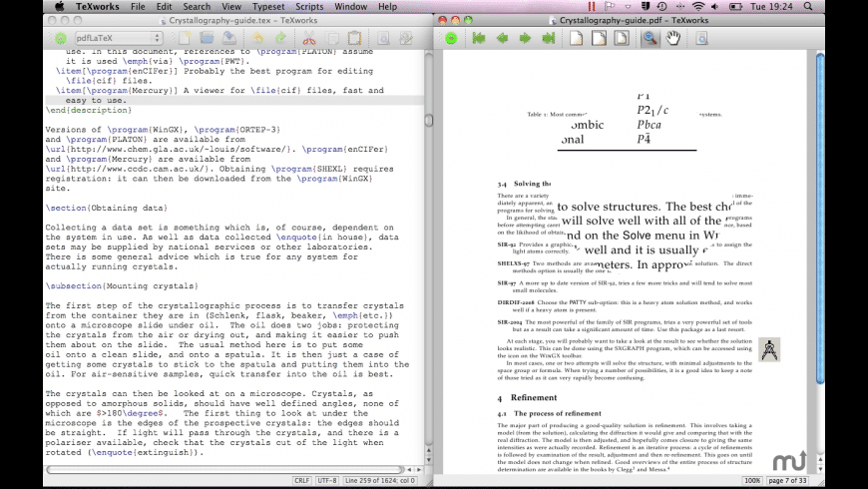This screenshot has height=489, width=868.
Task: Go to next PDF page
Action: click(525, 38)
